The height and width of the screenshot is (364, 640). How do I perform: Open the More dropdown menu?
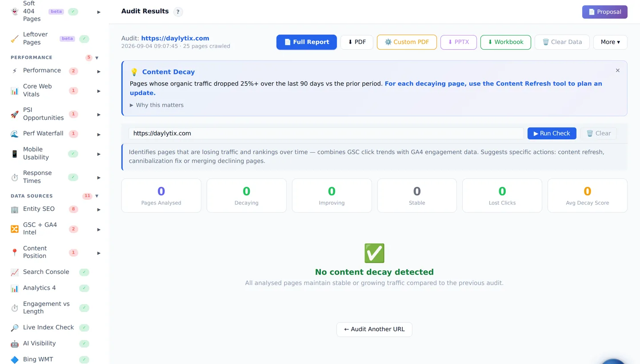[610, 42]
